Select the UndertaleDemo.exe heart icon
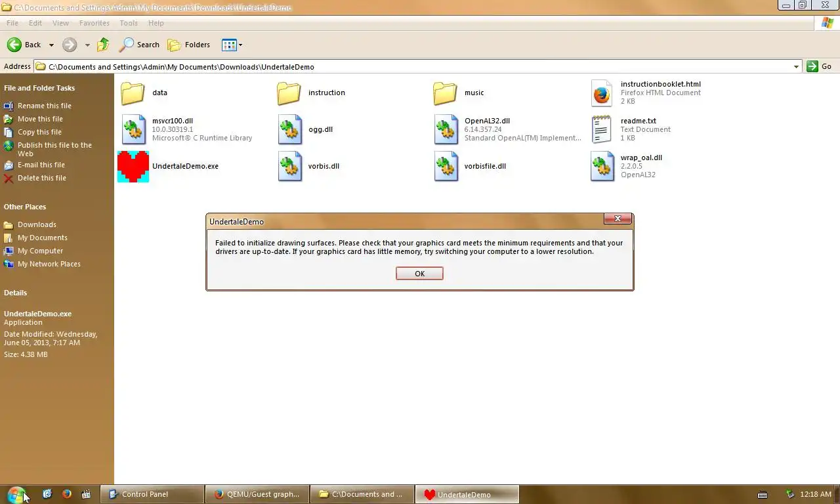840x504 pixels. 133,167
